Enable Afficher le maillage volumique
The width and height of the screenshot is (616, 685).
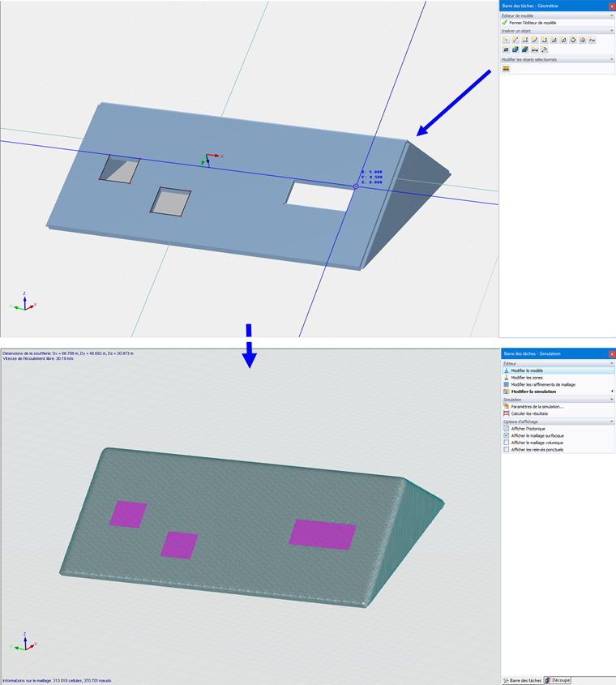tap(507, 443)
